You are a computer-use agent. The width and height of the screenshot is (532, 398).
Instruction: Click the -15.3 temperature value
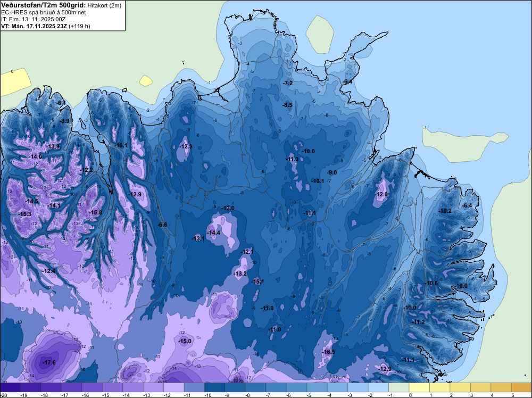click(25, 214)
